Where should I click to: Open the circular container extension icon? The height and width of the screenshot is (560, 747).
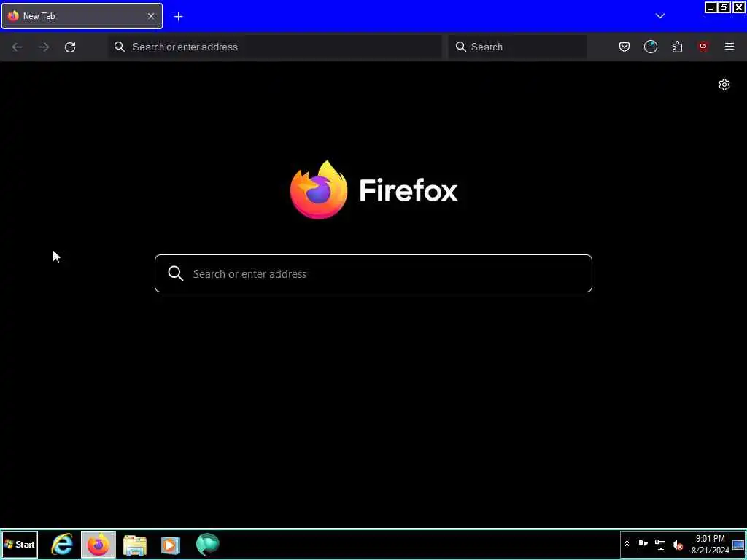650,47
